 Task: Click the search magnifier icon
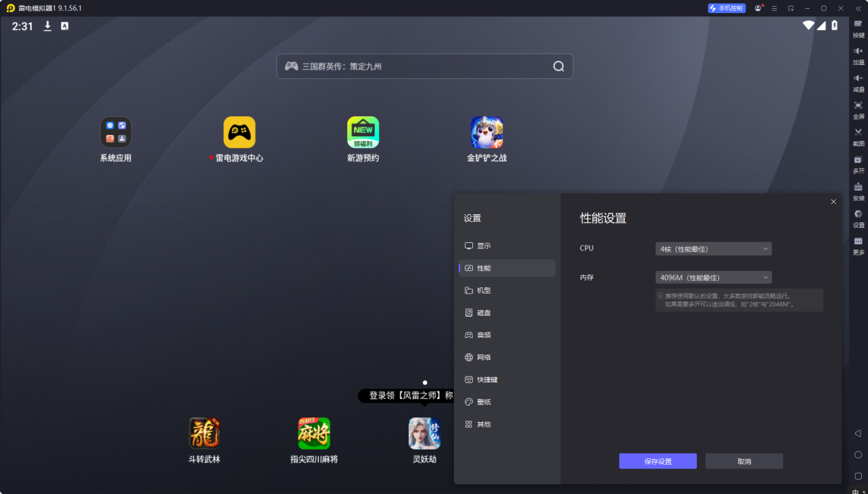[559, 66]
